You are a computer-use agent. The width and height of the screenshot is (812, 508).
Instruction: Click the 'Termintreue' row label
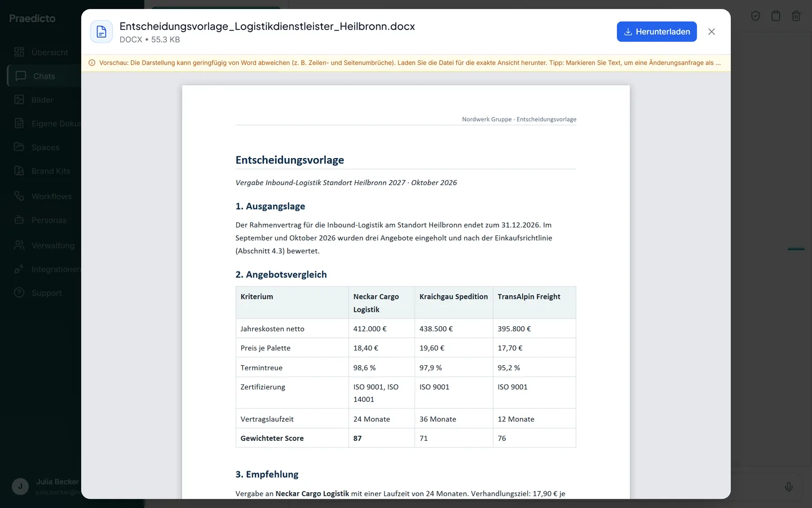(262, 367)
